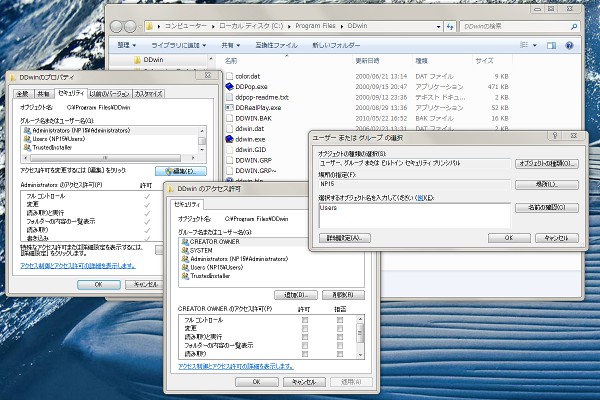Image resolution: width=600 pixels, height=400 pixels.
Task: Click the object name input field containing Users
Action: click(414, 216)
